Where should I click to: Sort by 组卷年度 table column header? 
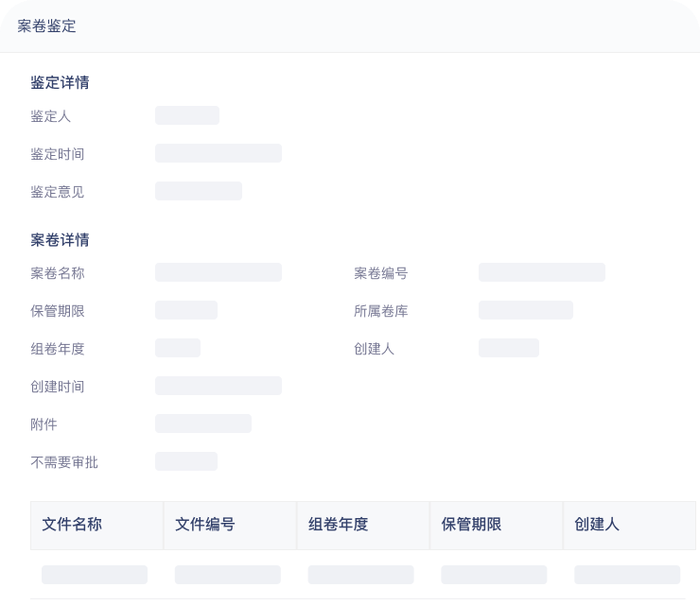click(x=339, y=525)
